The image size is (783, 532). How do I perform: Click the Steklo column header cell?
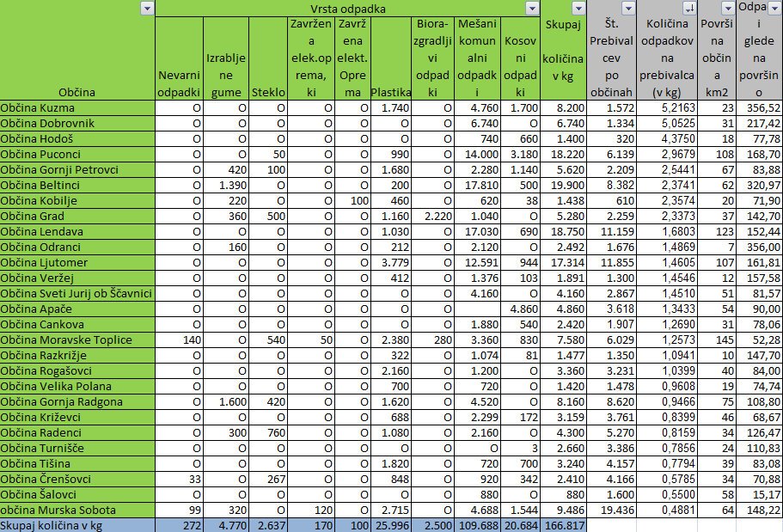point(269,91)
